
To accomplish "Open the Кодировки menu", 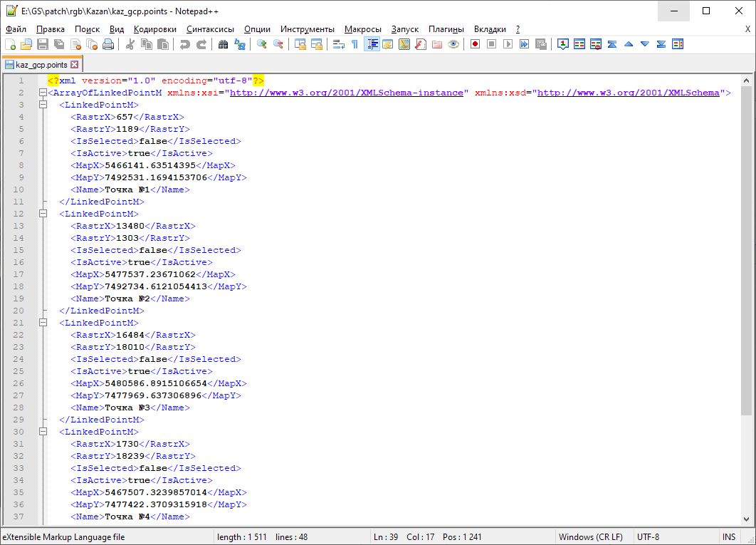I will tap(154, 29).
